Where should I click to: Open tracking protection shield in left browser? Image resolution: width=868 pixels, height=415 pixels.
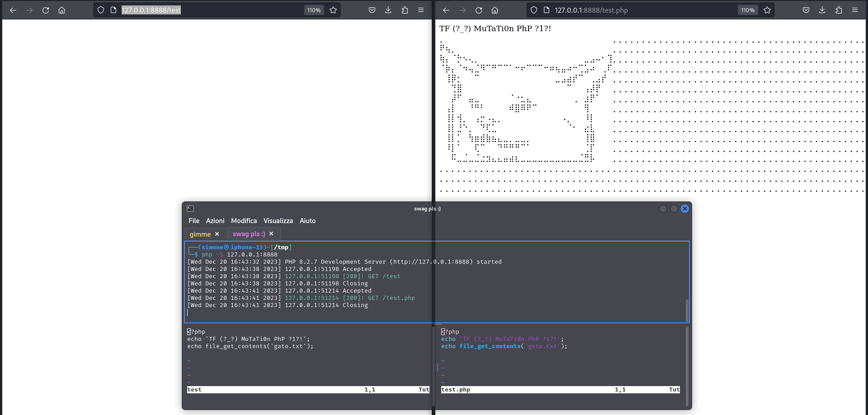click(x=101, y=10)
